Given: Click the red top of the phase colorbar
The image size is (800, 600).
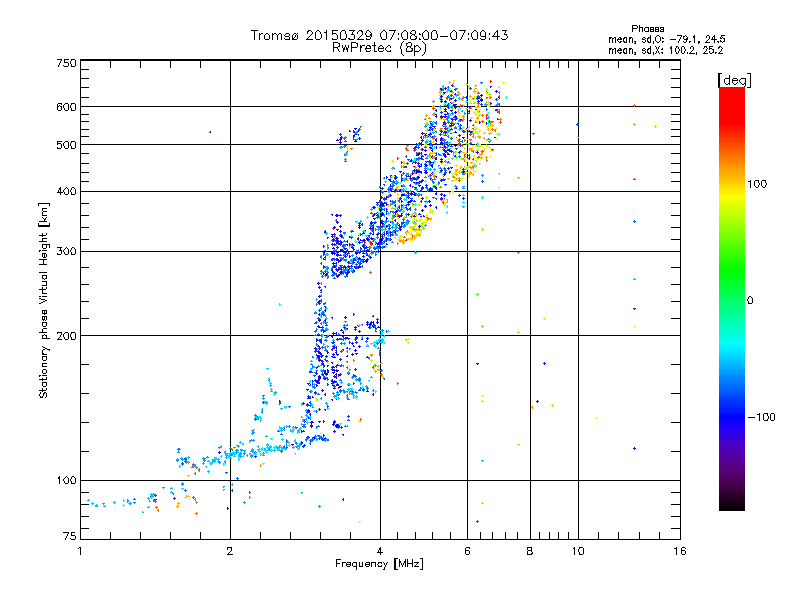Looking at the screenshot, I should (x=731, y=93).
